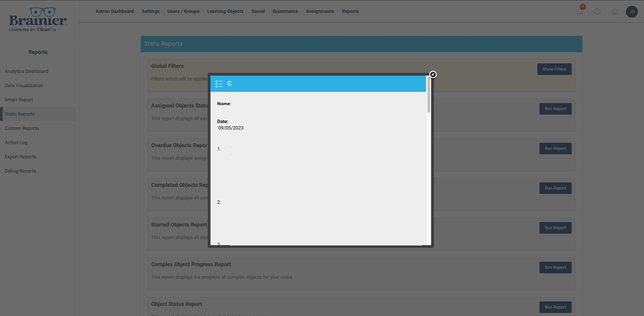Go to home via the house icon
This screenshot has height=316, width=644.
[615, 12]
